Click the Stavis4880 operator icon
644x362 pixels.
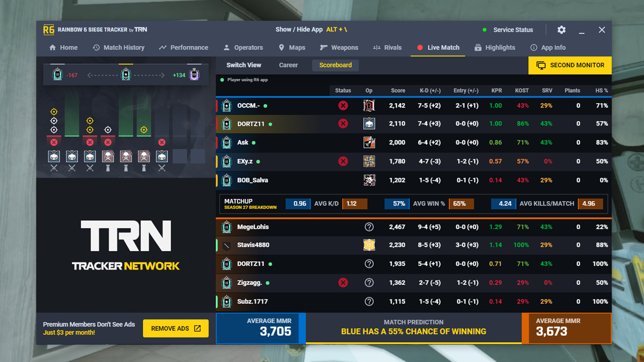pyautogui.click(x=369, y=245)
